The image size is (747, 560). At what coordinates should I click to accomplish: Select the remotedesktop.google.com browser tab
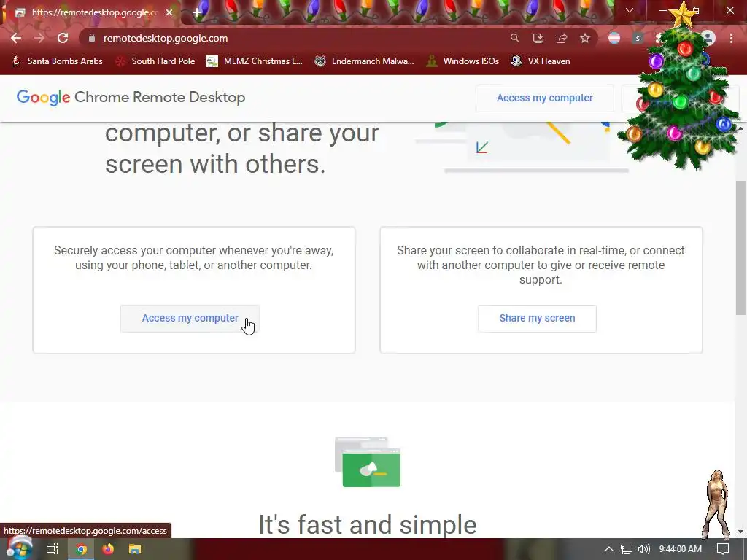[93, 12]
